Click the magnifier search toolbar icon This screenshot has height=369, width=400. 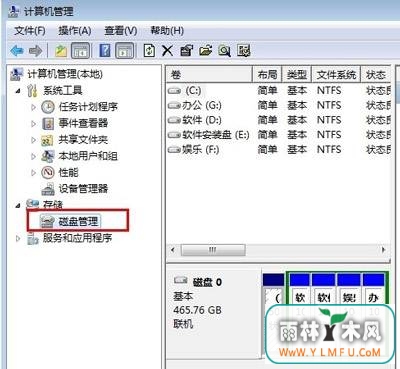tap(225, 51)
